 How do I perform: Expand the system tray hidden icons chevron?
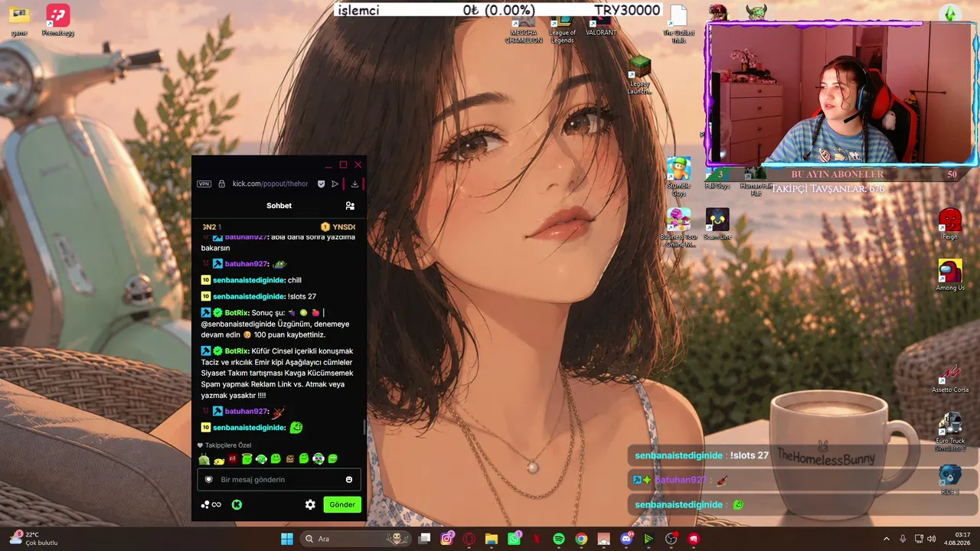(x=887, y=539)
